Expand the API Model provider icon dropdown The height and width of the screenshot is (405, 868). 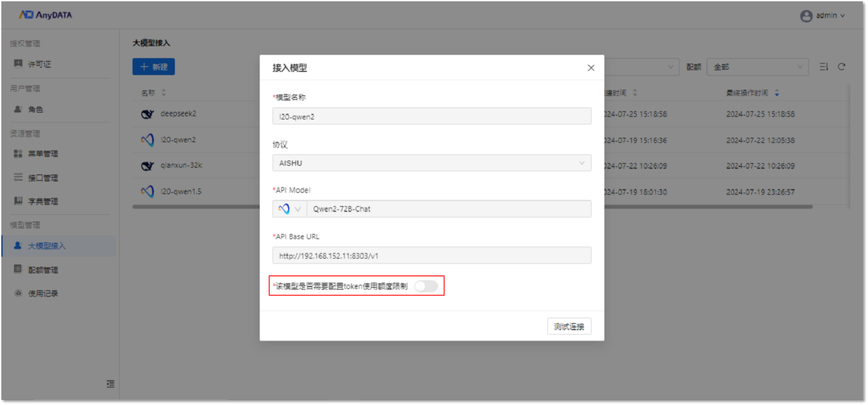pos(290,209)
